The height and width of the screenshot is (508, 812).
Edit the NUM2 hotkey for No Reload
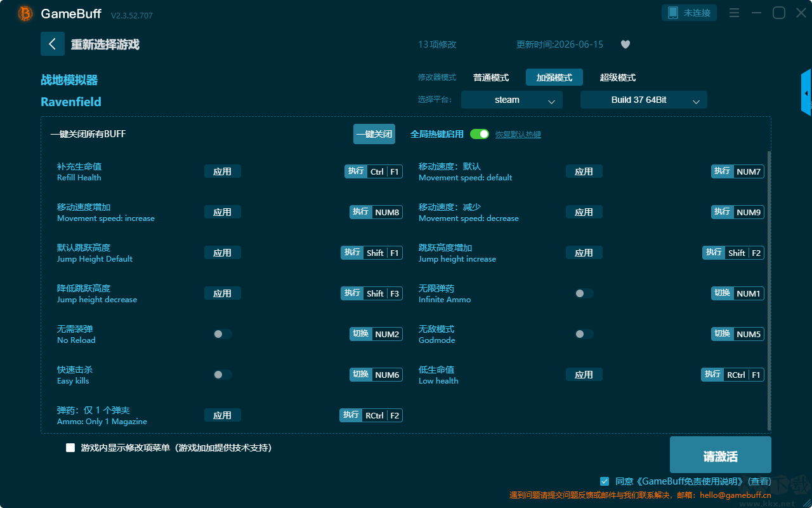(376, 334)
